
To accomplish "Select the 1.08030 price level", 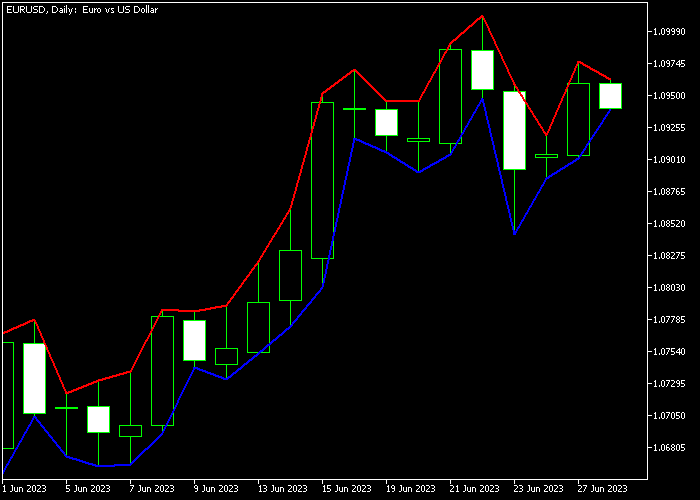I will 669,288.
